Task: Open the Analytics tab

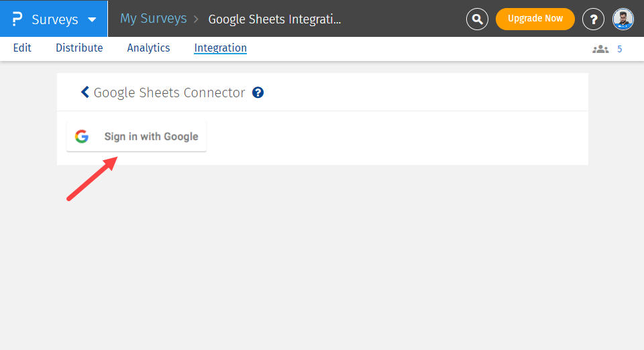Action: click(x=148, y=48)
